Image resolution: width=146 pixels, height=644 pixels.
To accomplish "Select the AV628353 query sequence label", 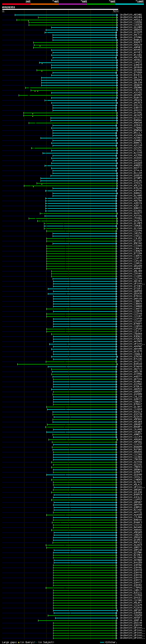I will [8, 8].
